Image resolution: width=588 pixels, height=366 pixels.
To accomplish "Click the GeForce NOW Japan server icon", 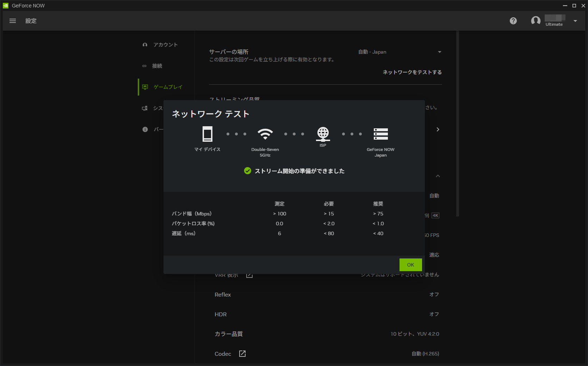I will pos(380,134).
